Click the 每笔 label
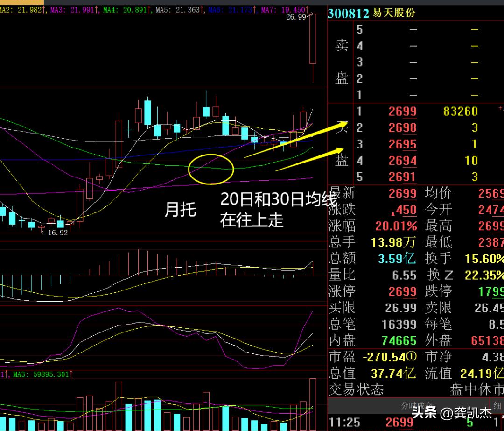The image size is (504, 431). (x=438, y=324)
